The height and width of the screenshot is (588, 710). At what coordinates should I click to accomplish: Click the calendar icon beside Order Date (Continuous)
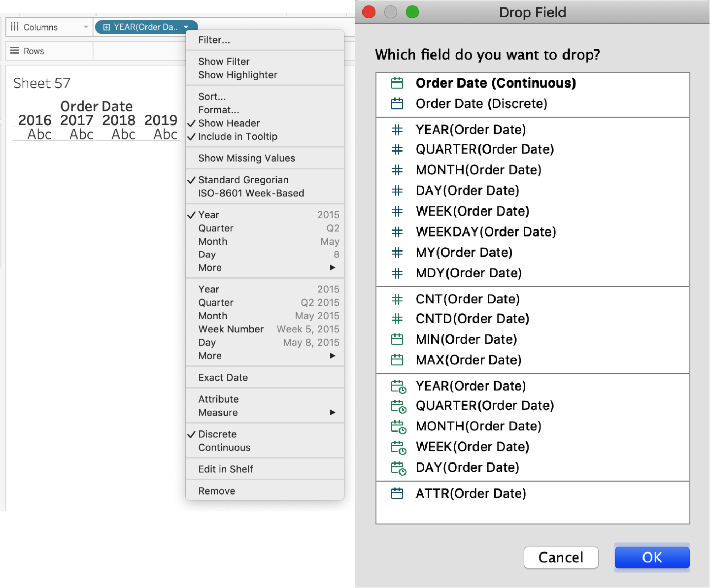(397, 83)
